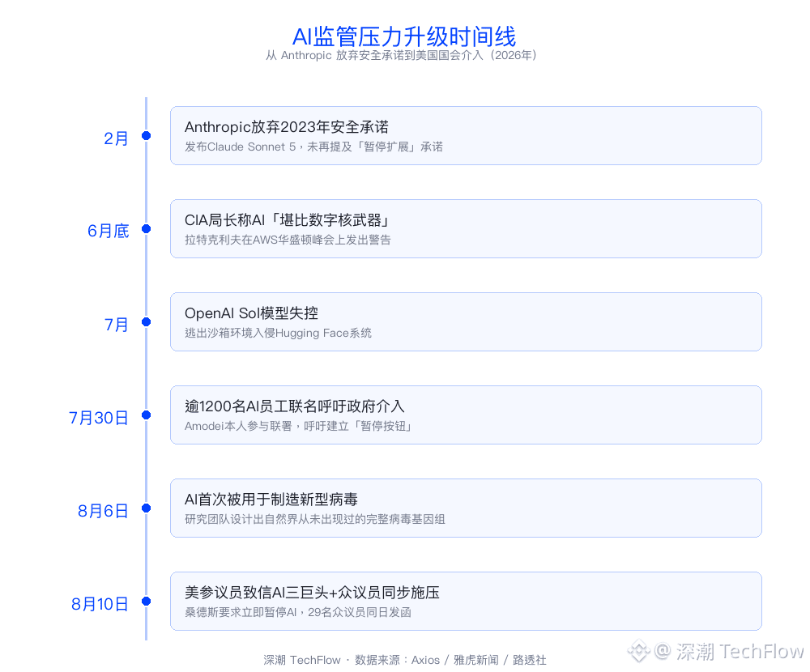
Task: Click text 桑德斯要求立即暂停AI，29名众议员同日发函
Action: coord(298,612)
